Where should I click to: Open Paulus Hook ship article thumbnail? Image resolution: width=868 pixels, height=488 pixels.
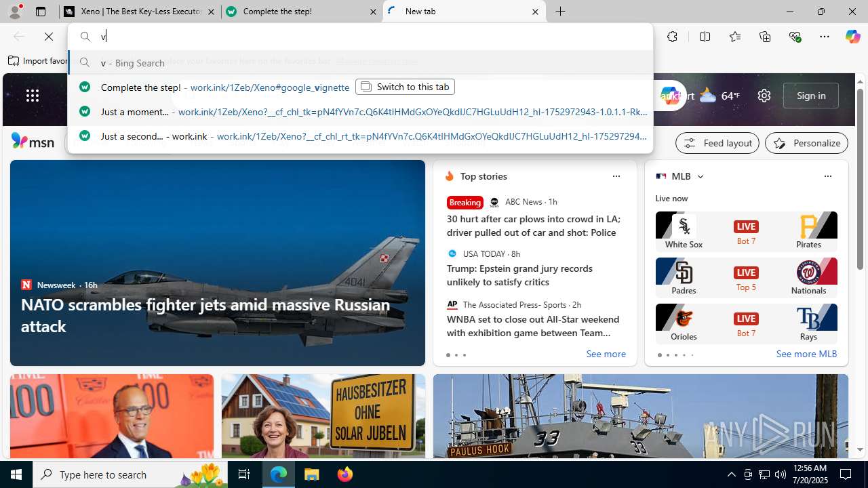tap(640, 416)
